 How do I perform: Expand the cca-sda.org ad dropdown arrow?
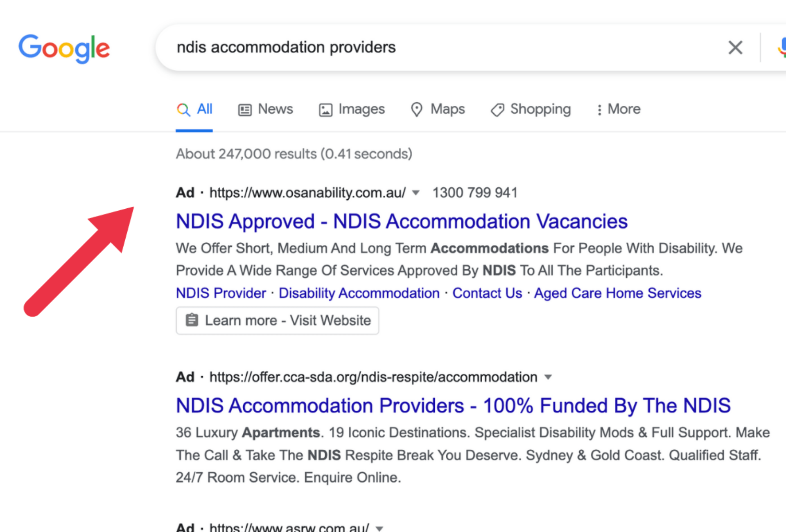[548, 377]
